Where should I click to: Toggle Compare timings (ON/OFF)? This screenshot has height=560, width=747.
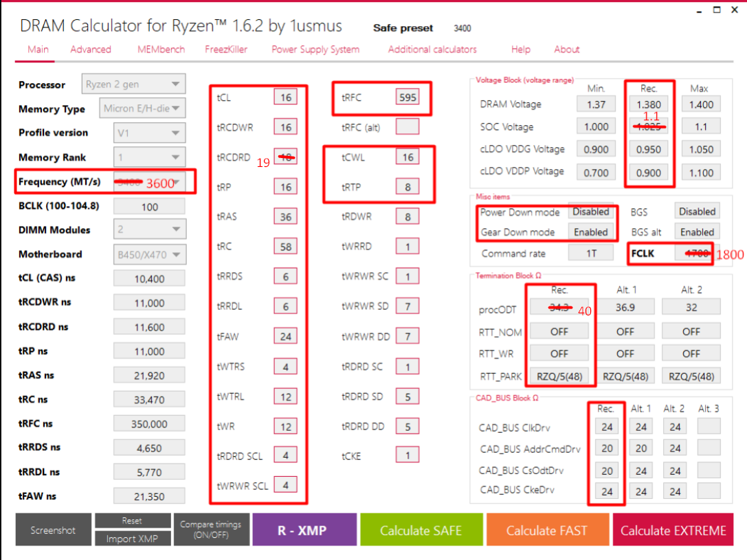(x=211, y=530)
